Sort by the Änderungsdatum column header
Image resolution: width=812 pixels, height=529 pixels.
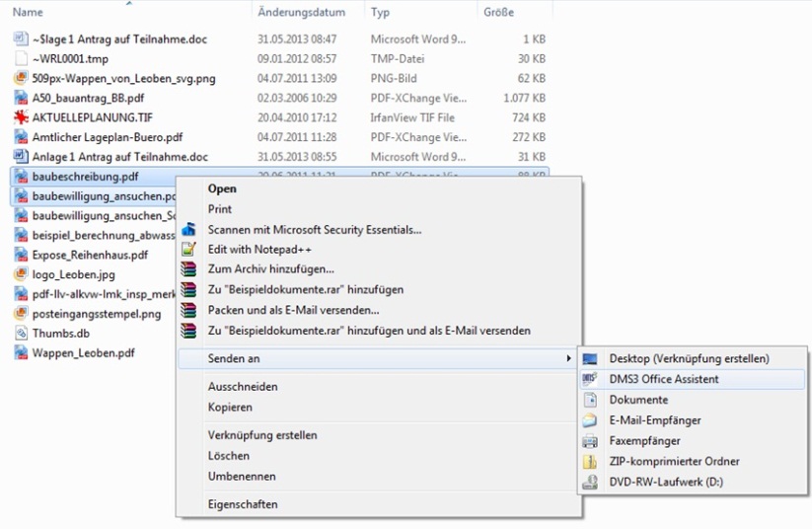pos(301,13)
